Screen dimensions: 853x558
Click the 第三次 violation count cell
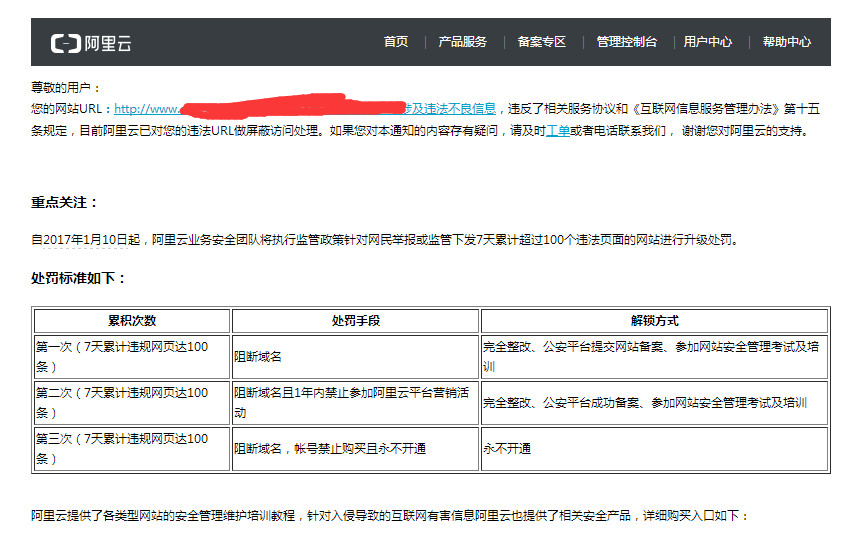click(x=132, y=449)
